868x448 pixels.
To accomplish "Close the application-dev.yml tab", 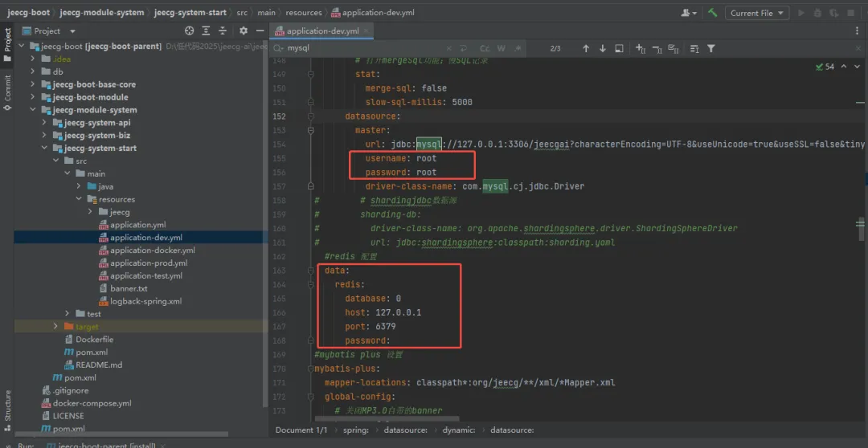I will [366, 31].
